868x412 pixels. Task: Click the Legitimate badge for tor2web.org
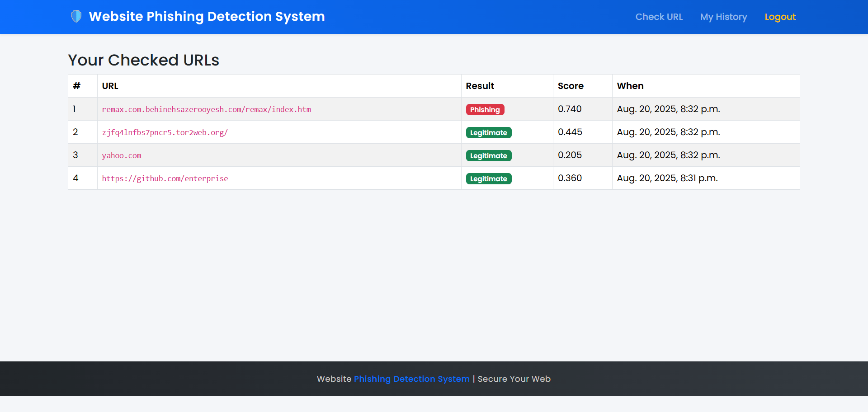(x=489, y=132)
